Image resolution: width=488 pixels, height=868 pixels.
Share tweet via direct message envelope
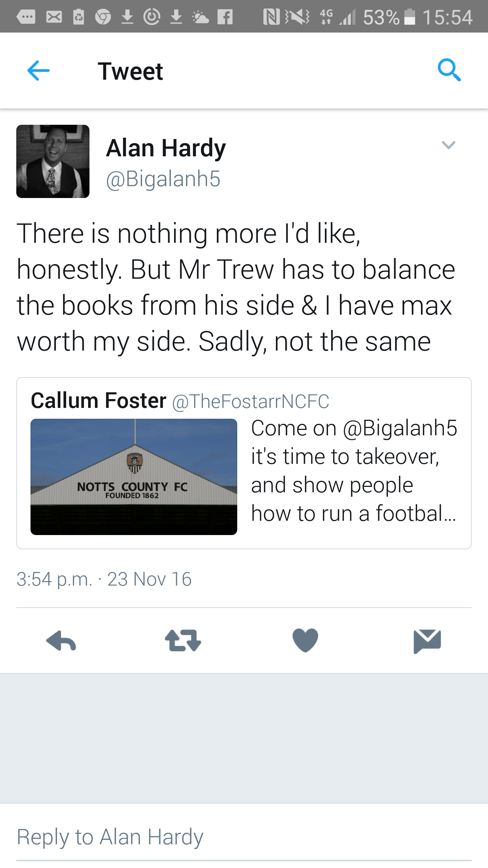[427, 640]
